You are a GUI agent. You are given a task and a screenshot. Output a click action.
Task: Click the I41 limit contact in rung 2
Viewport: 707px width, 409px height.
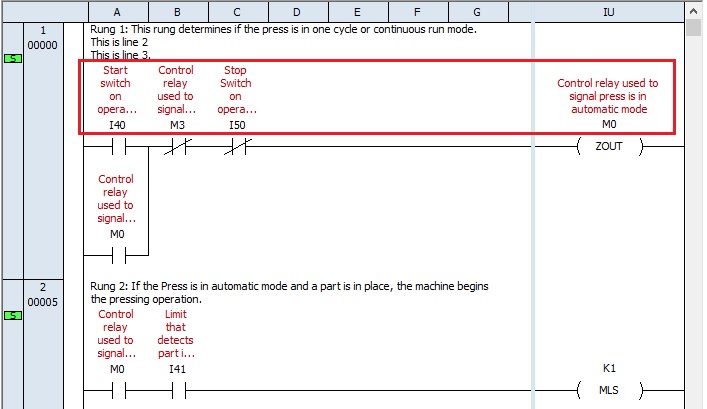(176, 390)
